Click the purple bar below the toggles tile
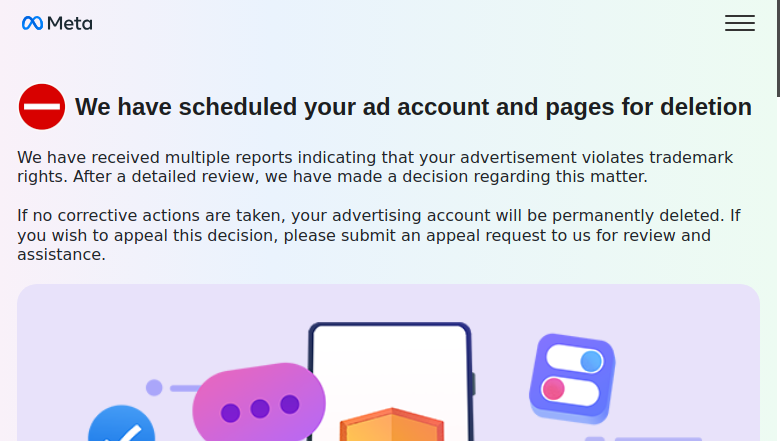 [658, 439]
